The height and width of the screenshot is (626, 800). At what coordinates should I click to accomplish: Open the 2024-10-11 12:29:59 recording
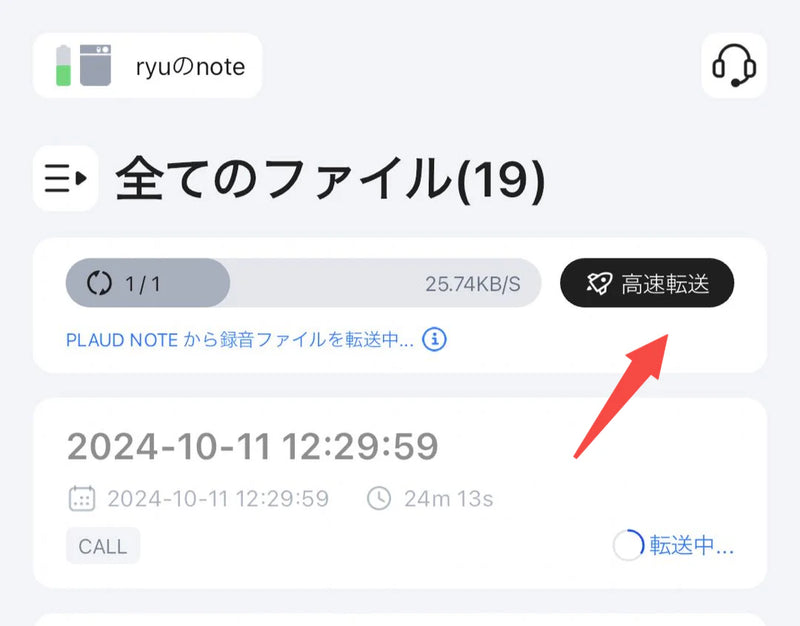pos(400,493)
